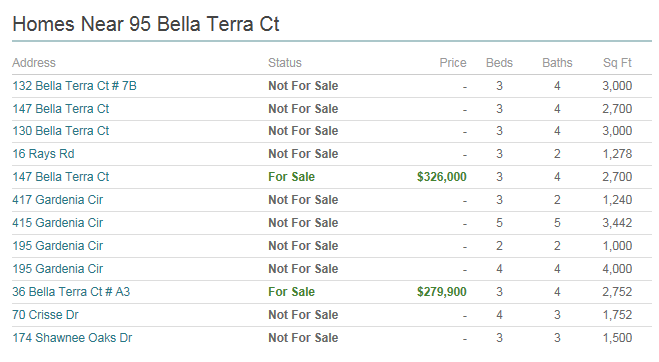Open the 174 Shawnee Oaks Dr listing
The image size is (659, 362).
coord(72,338)
